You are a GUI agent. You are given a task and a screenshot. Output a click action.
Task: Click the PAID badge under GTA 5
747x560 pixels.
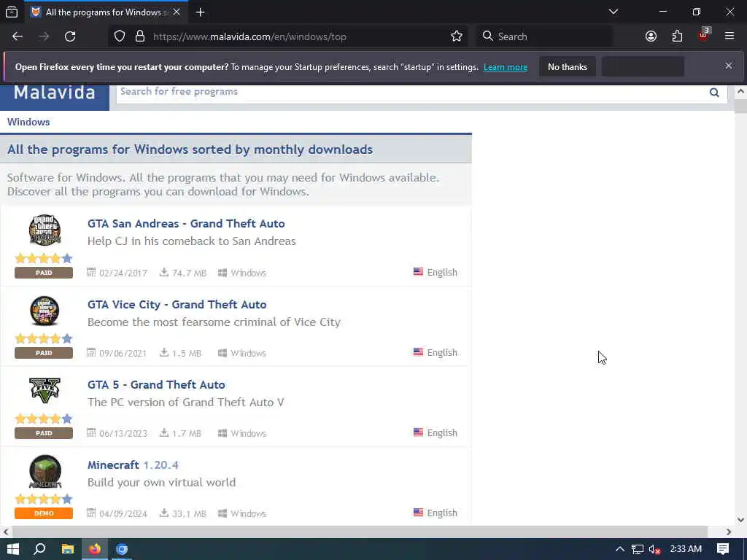tap(44, 433)
